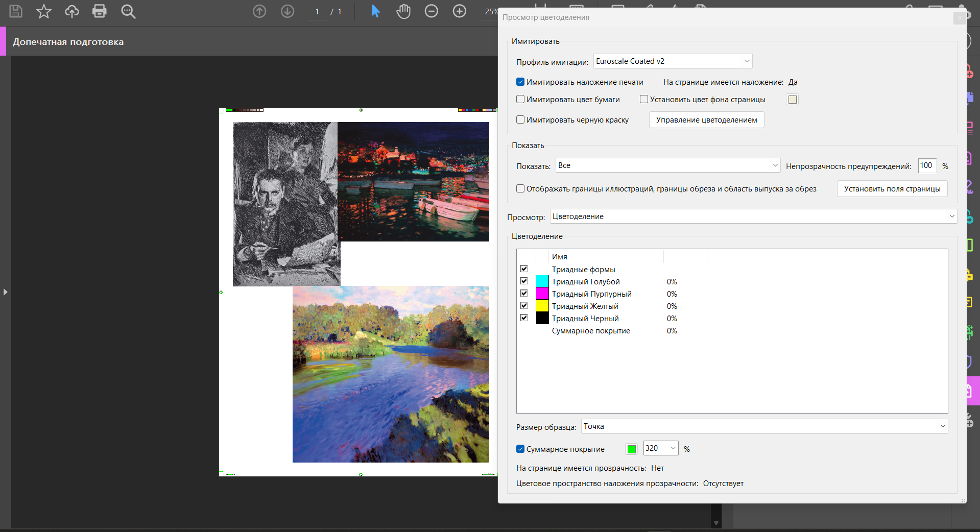Toggle the Триадный Черный plate checkbox
Image resolution: width=980 pixels, height=532 pixels.
(x=524, y=318)
